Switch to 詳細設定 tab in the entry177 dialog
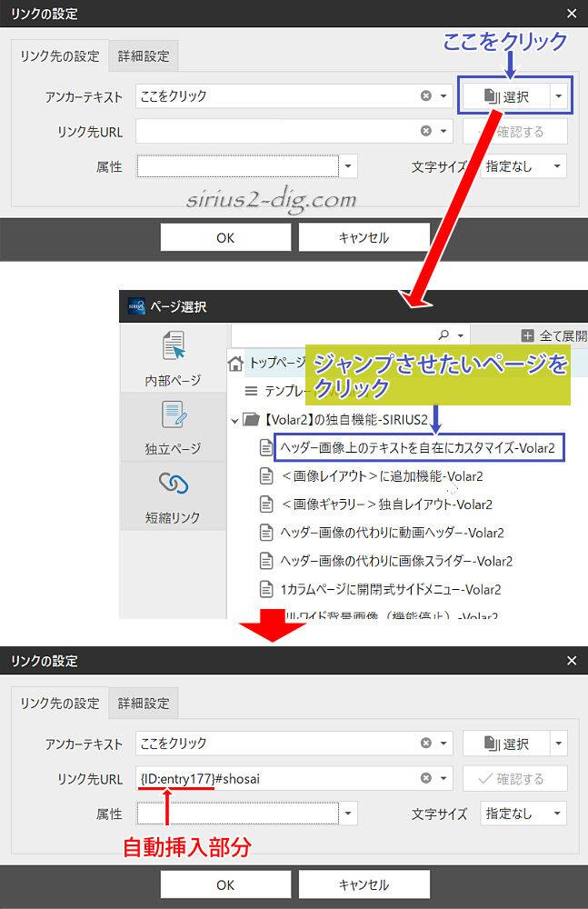Screen dimensions: 588x909 coord(144,703)
